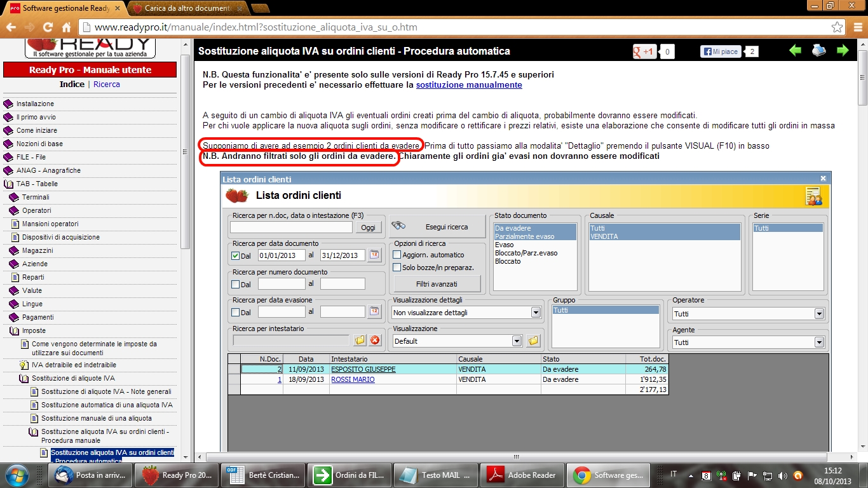Expand the Pagamenti section in the index
The width and height of the screenshot is (868, 488).
(x=14, y=317)
